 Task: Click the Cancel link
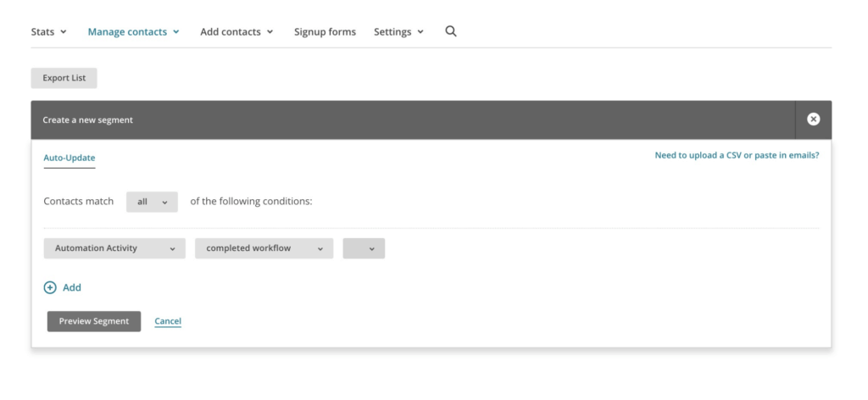tap(168, 321)
